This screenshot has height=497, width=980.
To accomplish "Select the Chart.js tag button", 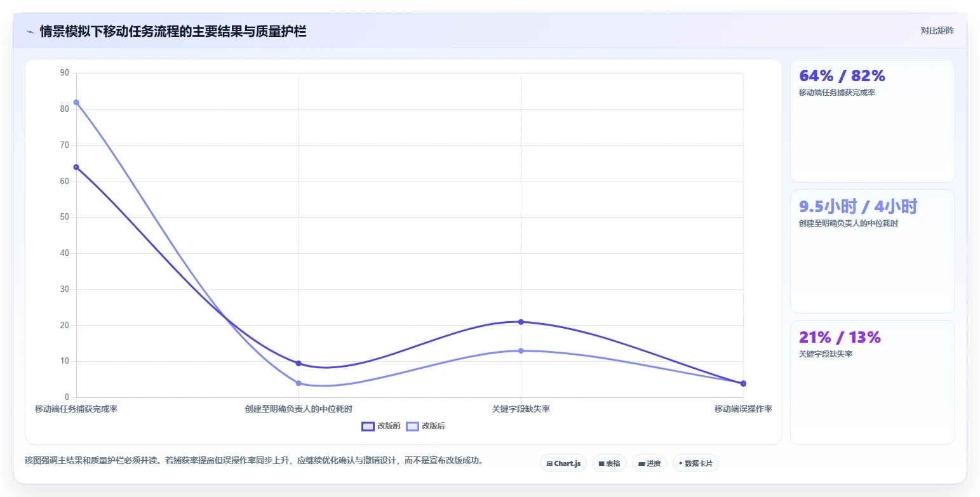I will click(563, 463).
